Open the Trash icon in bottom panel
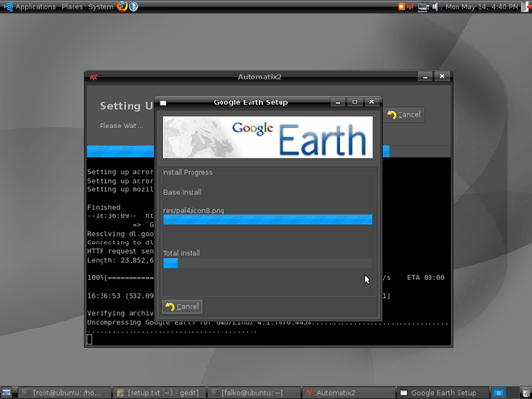 [526, 393]
